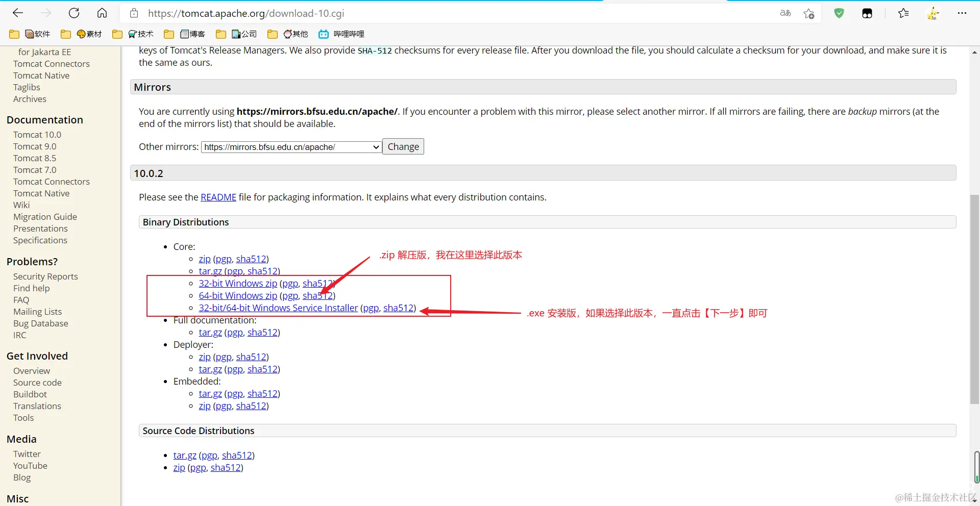Open the Presentations sidebar link
Image resolution: width=980 pixels, height=506 pixels.
[40, 229]
